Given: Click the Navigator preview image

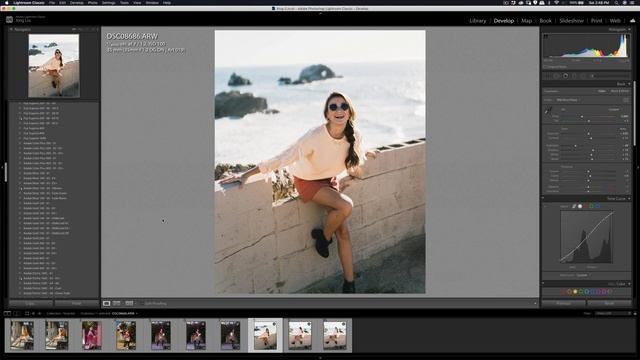Looking at the screenshot, I should click(53, 66).
